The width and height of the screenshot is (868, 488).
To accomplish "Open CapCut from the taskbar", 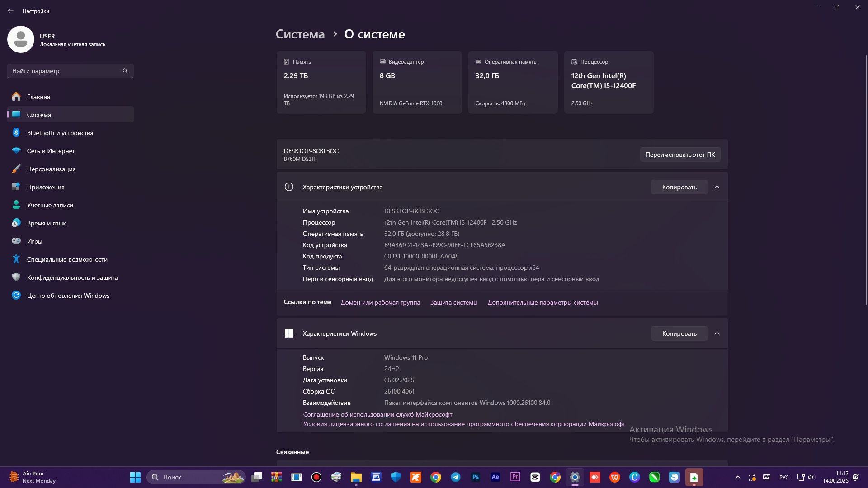I will point(535,477).
